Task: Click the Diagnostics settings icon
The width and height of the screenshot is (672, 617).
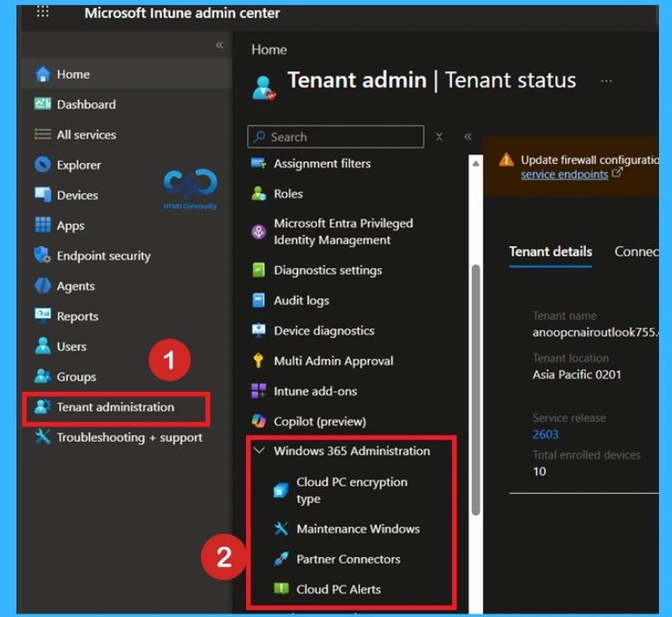Action: (259, 270)
